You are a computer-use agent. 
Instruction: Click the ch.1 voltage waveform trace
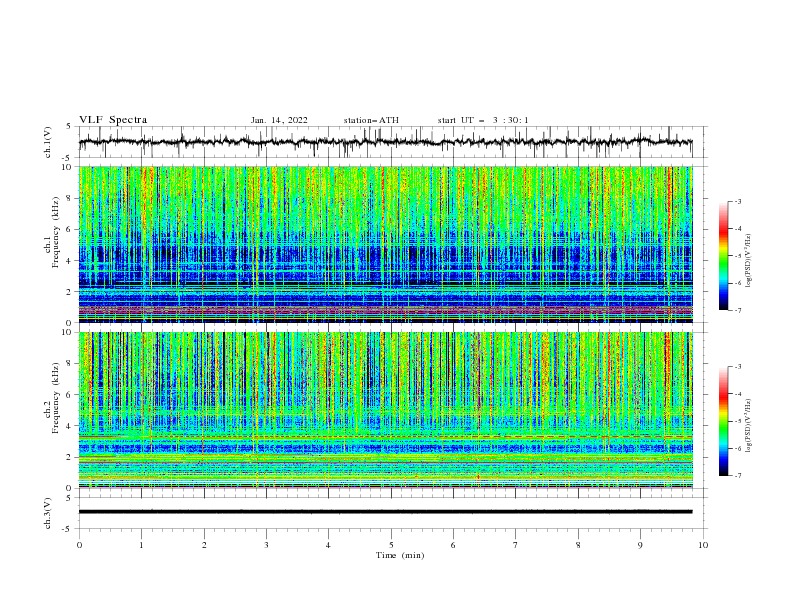(x=385, y=142)
